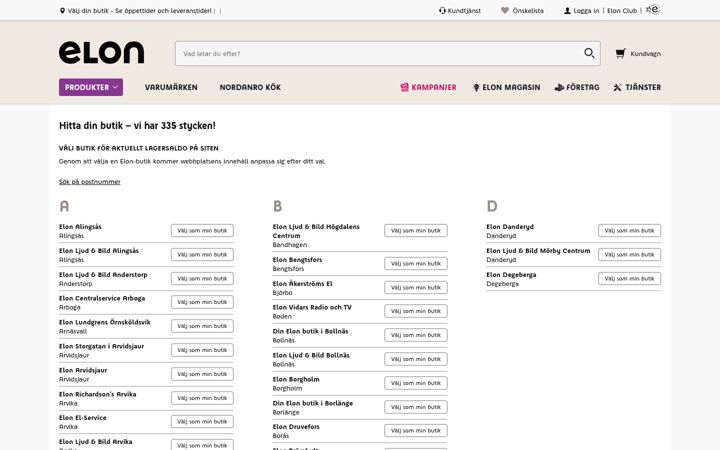The width and height of the screenshot is (720, 450).
Task: Click the letter D section heading
Action: pyautogui.click(x=492, y=206)
